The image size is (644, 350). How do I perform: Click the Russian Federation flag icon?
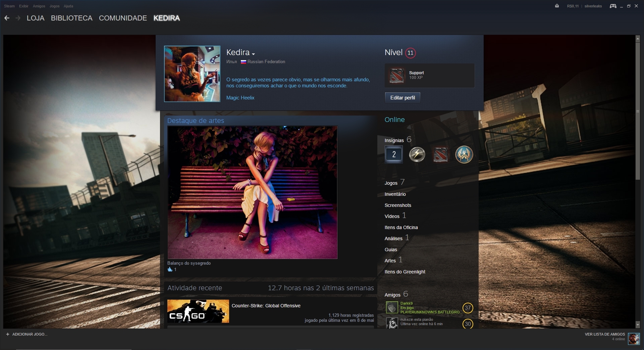pyautogui.click(x=244, y=62)
